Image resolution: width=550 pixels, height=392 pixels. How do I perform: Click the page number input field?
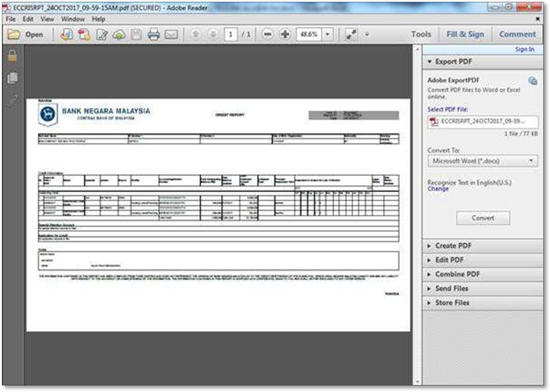(x=231, y=34)
